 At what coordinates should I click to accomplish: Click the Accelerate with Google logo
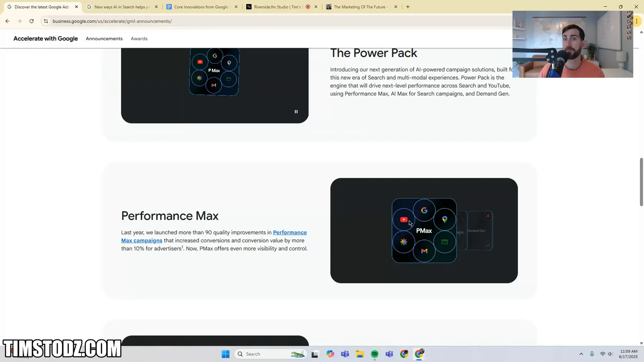[x=46, y=39]
